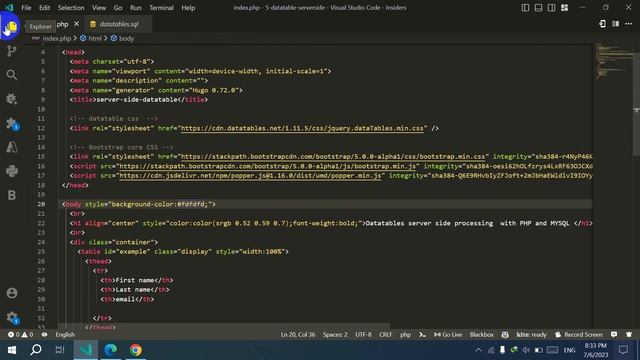This screenshot has width=640, height=360.
Task: Open the Terminal menu
Action: (x=161, y=8)
